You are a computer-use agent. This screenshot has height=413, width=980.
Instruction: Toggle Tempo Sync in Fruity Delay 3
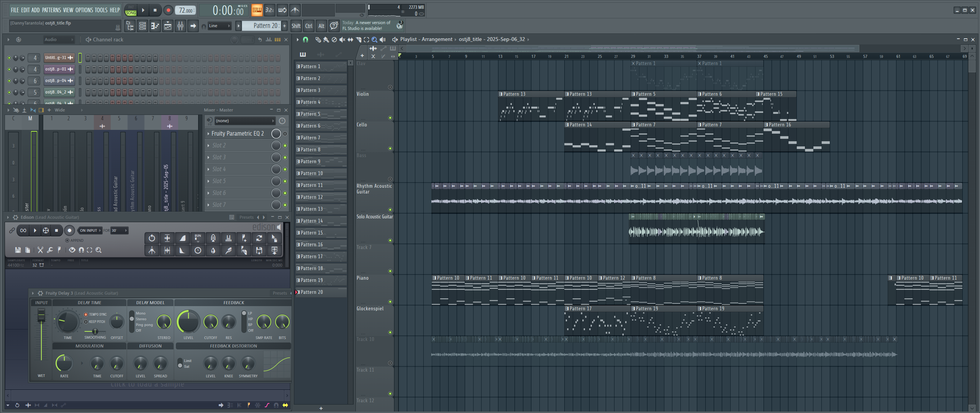coord(86,315)
